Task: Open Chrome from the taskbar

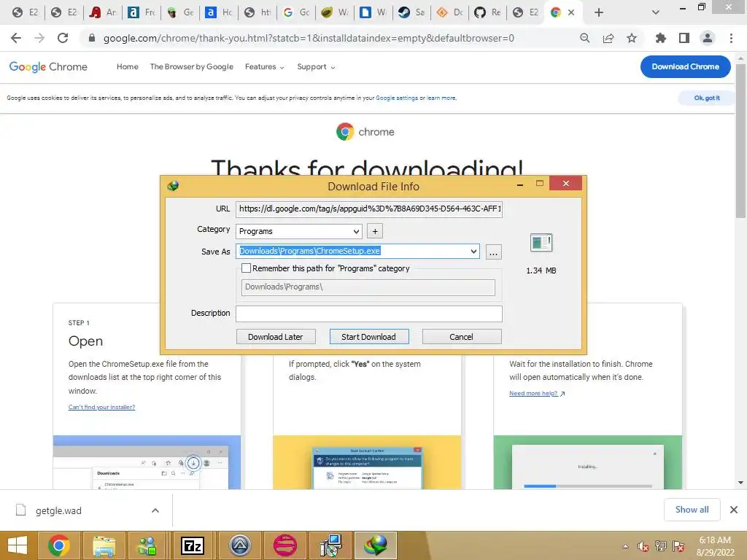Action: [x=59, y=545]
